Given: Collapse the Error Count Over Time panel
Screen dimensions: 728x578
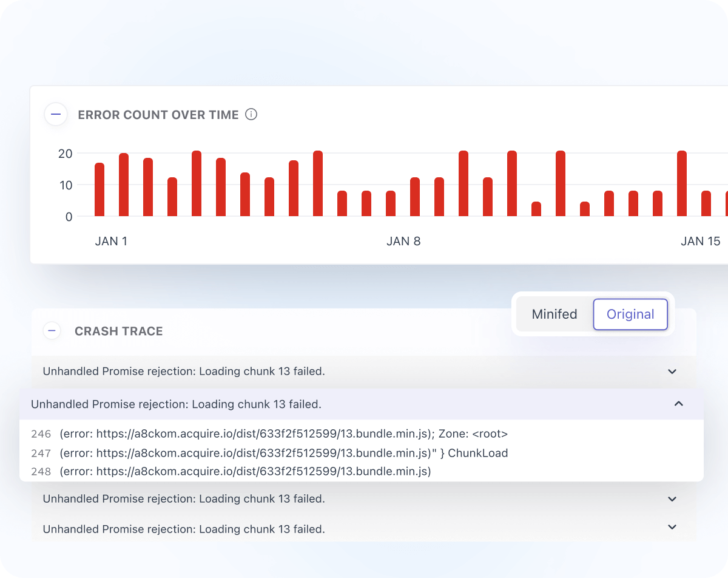Looking at the screenshot, I should tap(56, 114).
